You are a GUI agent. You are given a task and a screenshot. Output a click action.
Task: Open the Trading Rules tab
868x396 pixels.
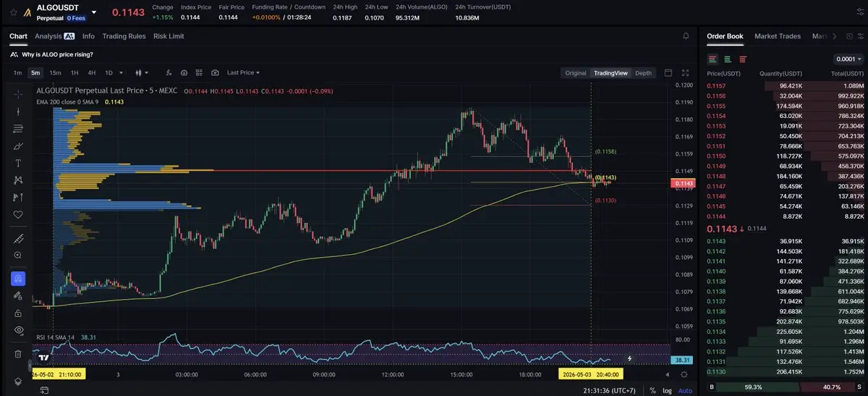pyautogui.click(x=124, y=36)
